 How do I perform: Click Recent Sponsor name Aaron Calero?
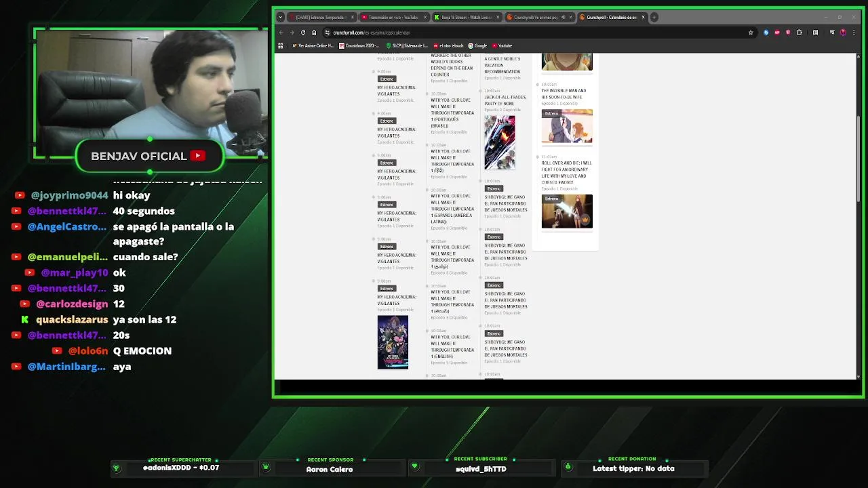click(330, 469)
